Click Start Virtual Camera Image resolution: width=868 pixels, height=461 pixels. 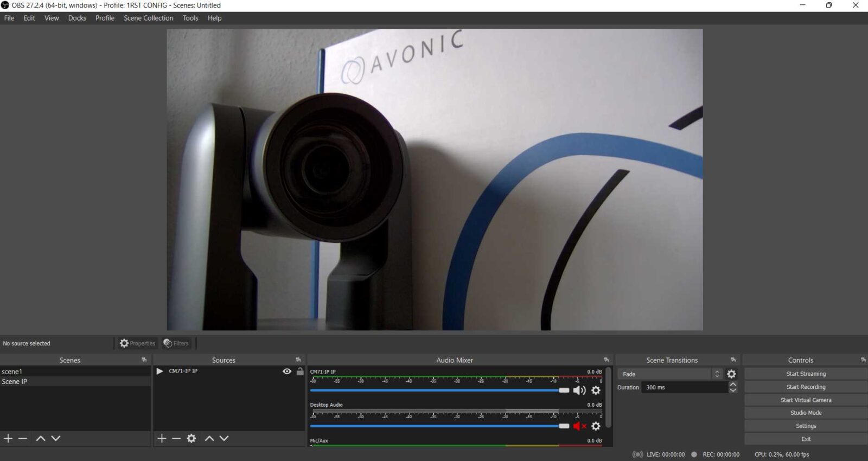point(806,400)
